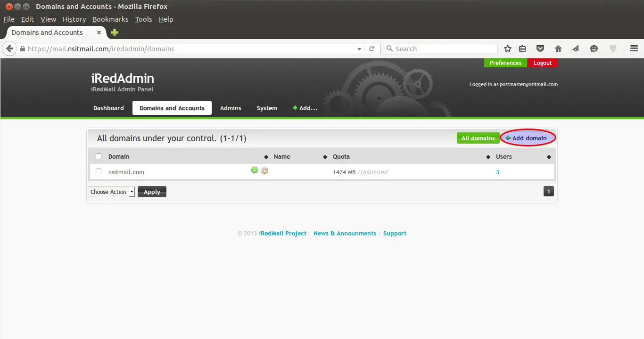Expand the Add... navigation menu
Viewport: 644px width, 339px height.
[x=305, y=108]
